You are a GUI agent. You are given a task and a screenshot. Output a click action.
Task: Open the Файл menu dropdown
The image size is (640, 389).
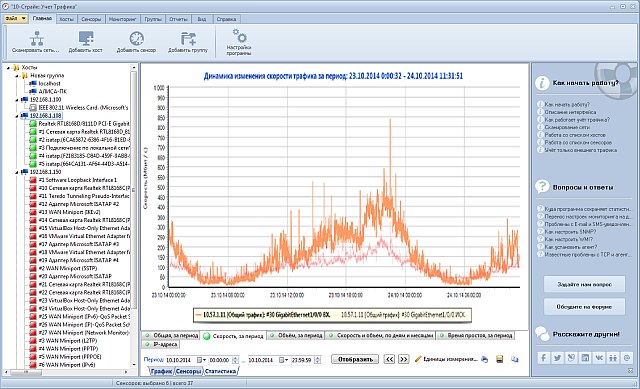[16, 19]
